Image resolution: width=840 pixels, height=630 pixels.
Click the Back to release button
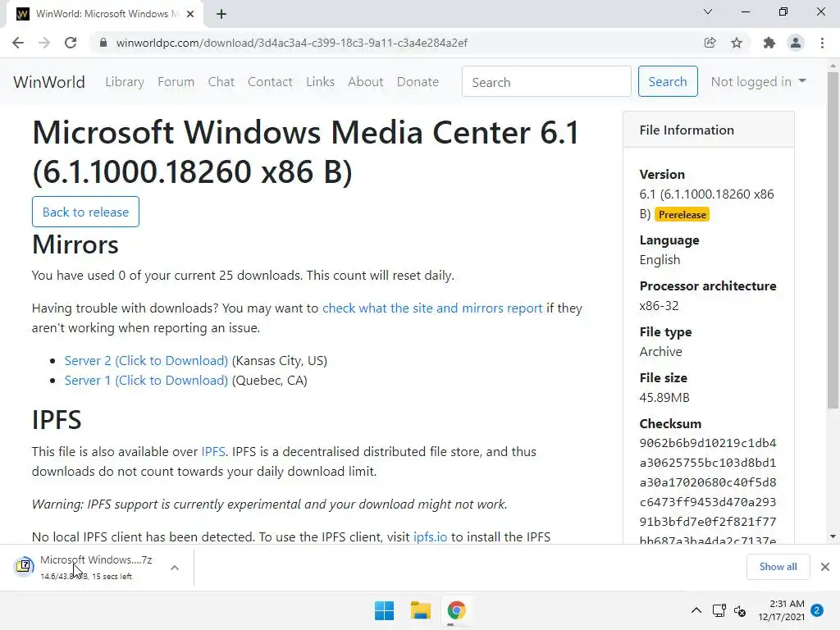pos(85,212)
